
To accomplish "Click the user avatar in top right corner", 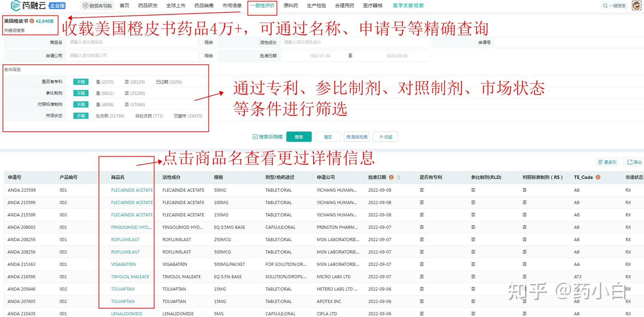I will pos(636,5).
